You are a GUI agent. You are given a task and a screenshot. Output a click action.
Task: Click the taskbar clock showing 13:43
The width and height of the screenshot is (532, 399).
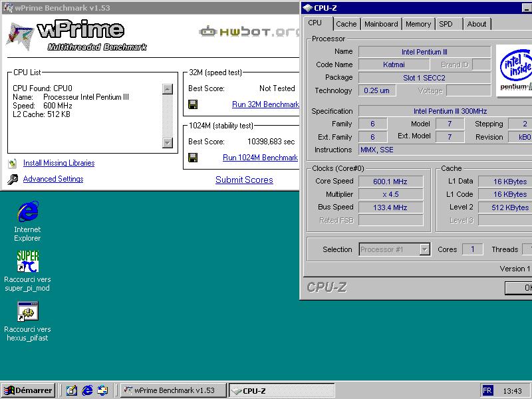pos(512,391)
